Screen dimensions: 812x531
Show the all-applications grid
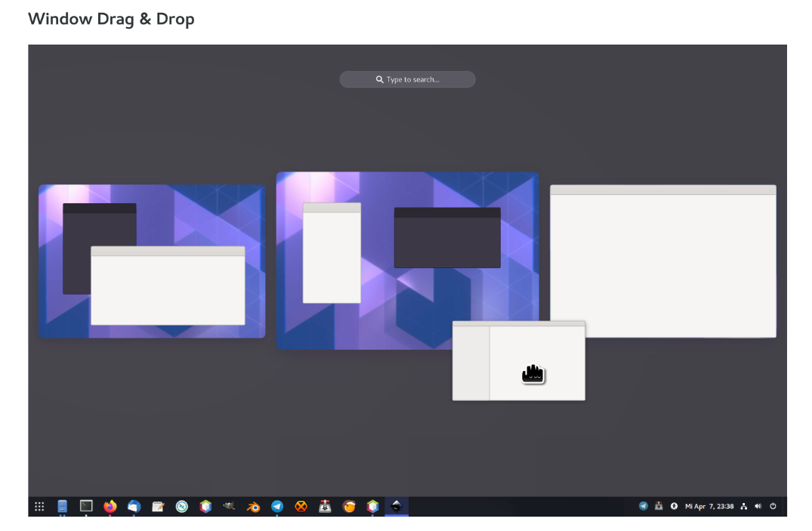39,506
